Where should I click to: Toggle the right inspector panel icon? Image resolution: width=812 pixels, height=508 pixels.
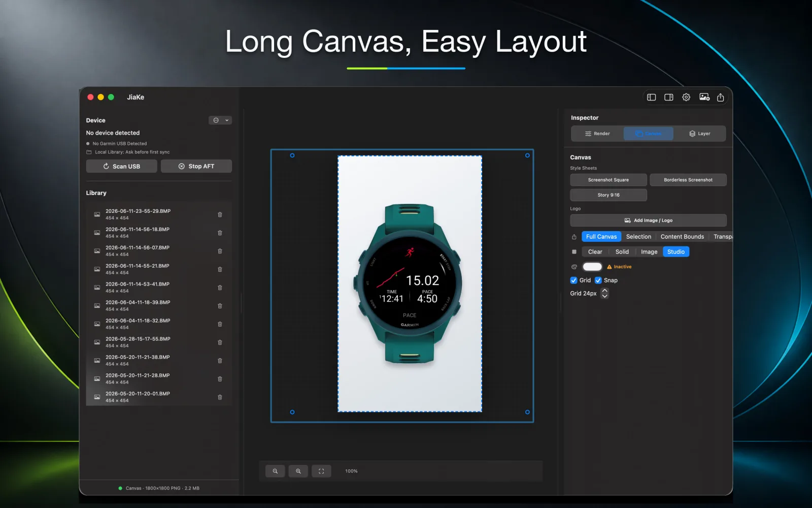(x=669, y=97)
